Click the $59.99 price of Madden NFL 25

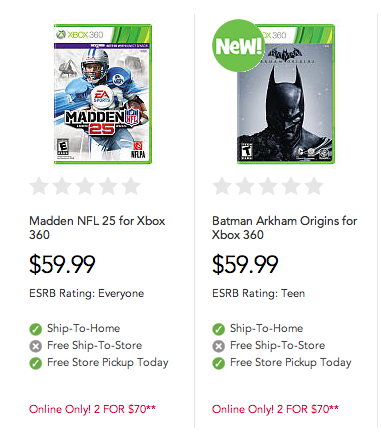[x=62, y=264]
